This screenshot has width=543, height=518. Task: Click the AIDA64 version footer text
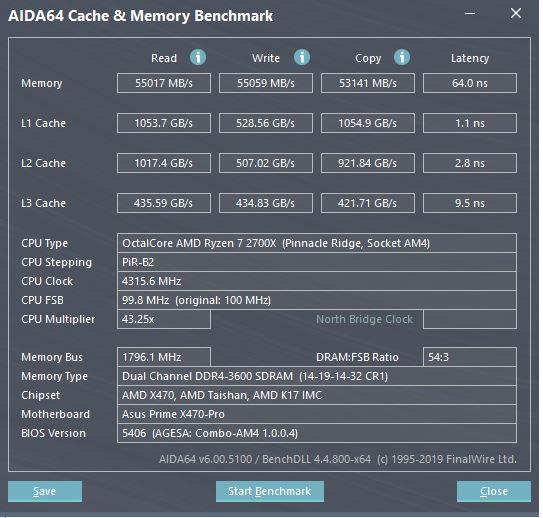338,459
